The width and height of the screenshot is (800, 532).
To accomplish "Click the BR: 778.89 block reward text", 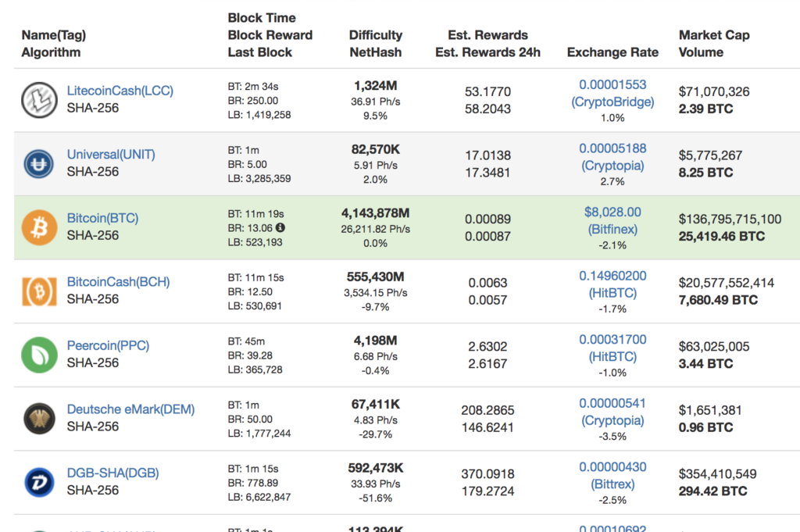I will click(252, 483).
